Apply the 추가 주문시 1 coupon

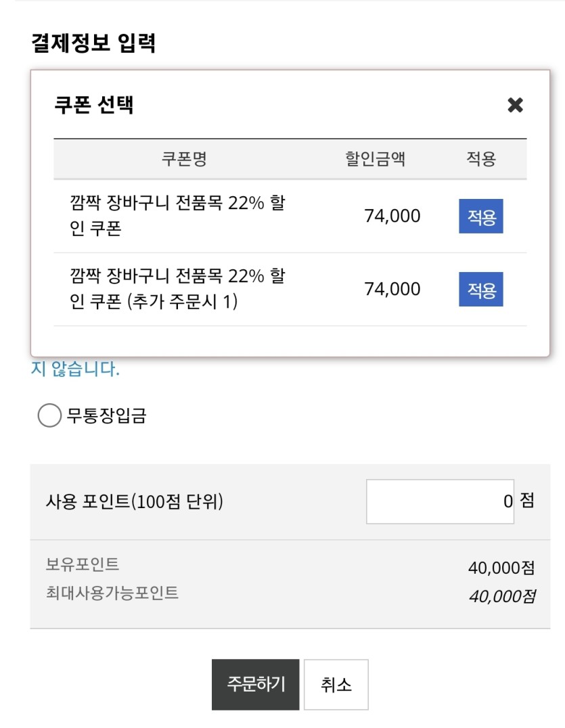[481, 290]
